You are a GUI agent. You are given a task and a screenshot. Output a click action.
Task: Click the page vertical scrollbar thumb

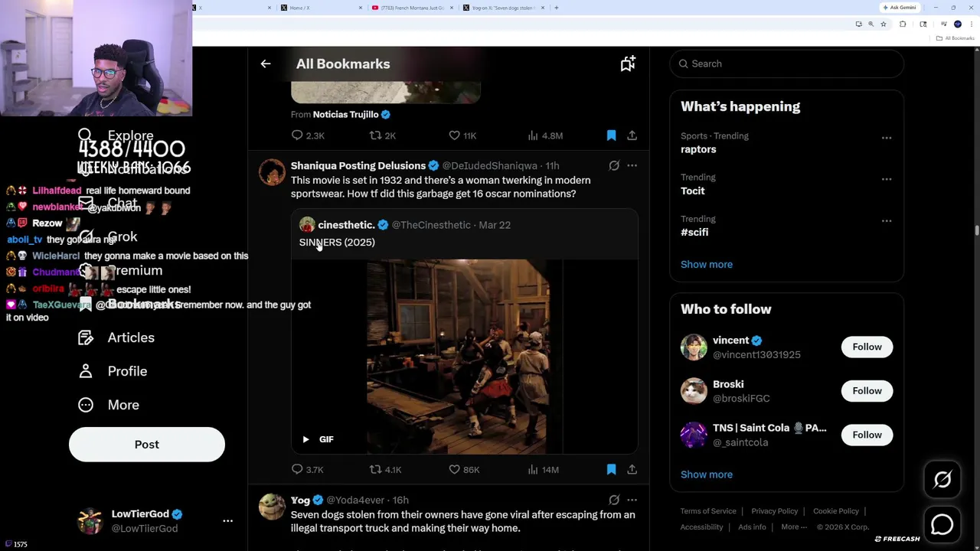[977, 230]
